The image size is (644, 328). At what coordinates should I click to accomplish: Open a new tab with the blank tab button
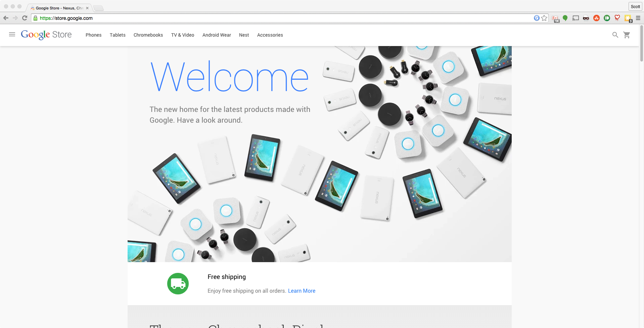click(98, 8)
